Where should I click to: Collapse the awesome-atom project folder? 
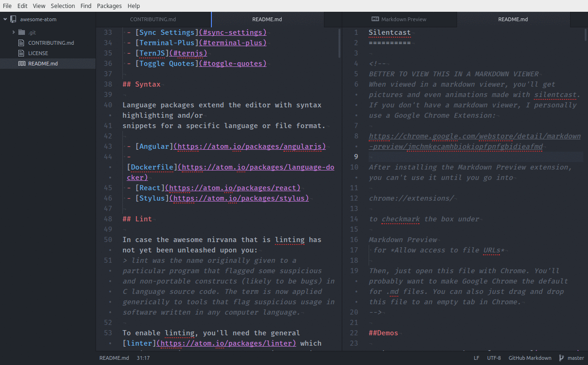5,19
